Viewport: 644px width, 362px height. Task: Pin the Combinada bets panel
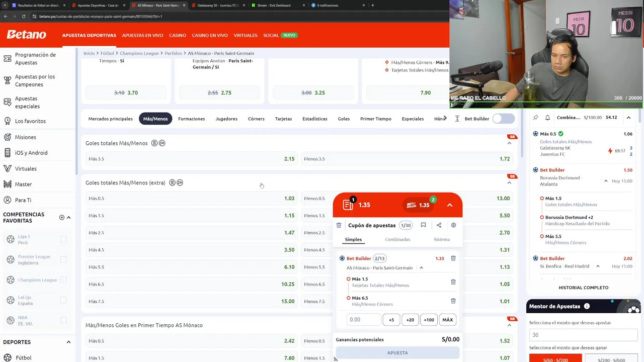tap(535, 118)
